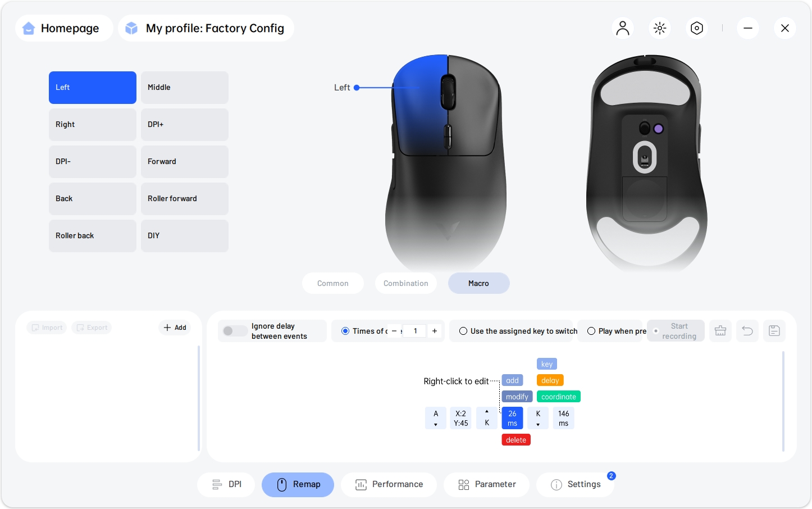This screenshot has width=812, height=509.
Task: Click the clear macro broom icon
Action: click(720, 331)
